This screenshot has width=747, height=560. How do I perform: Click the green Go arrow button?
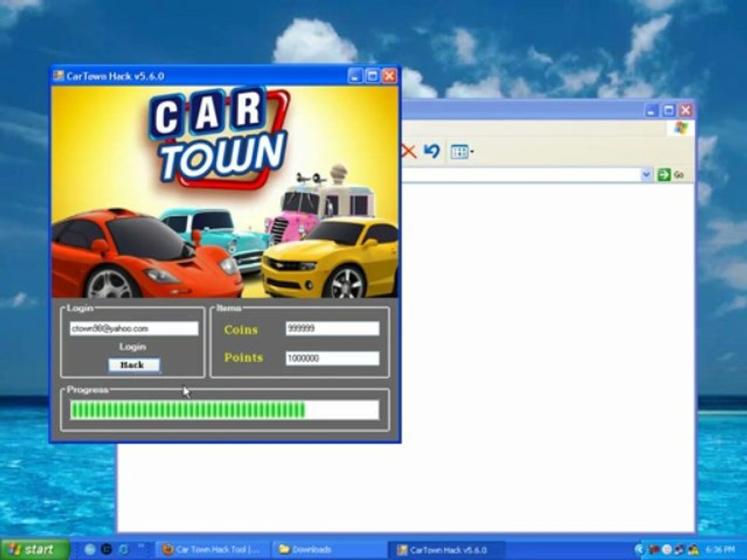coord(664,175)
